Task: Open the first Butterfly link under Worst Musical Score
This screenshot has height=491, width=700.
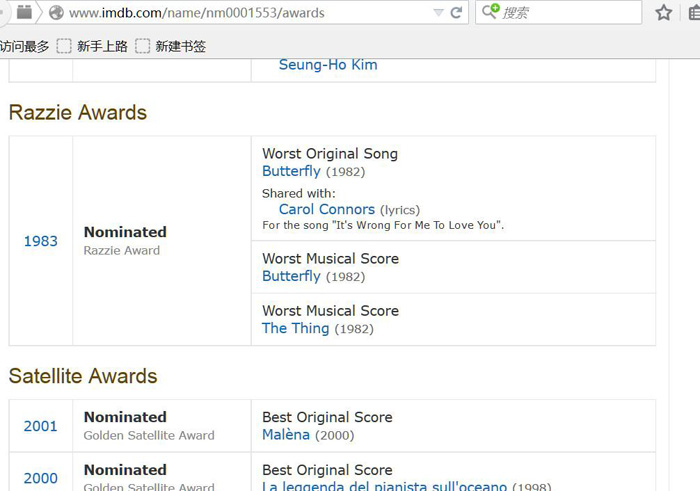Action: coord(291,276)
